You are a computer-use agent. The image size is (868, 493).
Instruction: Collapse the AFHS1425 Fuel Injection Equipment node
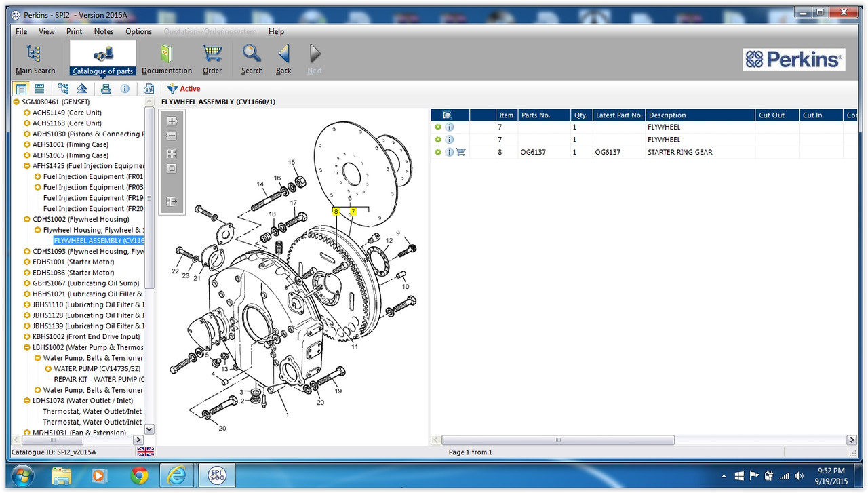click(27, 166)
